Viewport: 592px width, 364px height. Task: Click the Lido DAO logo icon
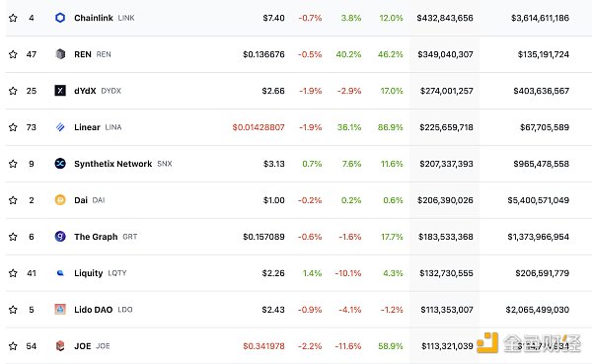(x=60, y=309)
